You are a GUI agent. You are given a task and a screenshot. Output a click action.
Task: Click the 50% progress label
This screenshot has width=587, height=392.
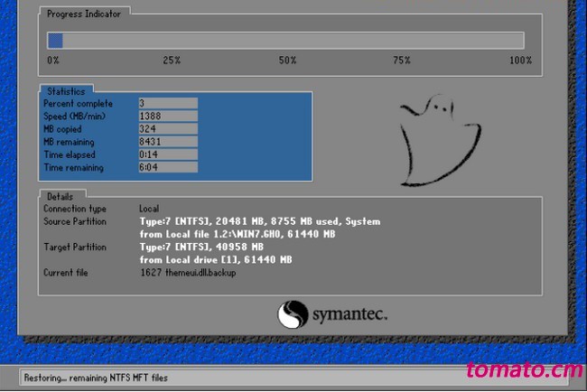pos(287,61)
